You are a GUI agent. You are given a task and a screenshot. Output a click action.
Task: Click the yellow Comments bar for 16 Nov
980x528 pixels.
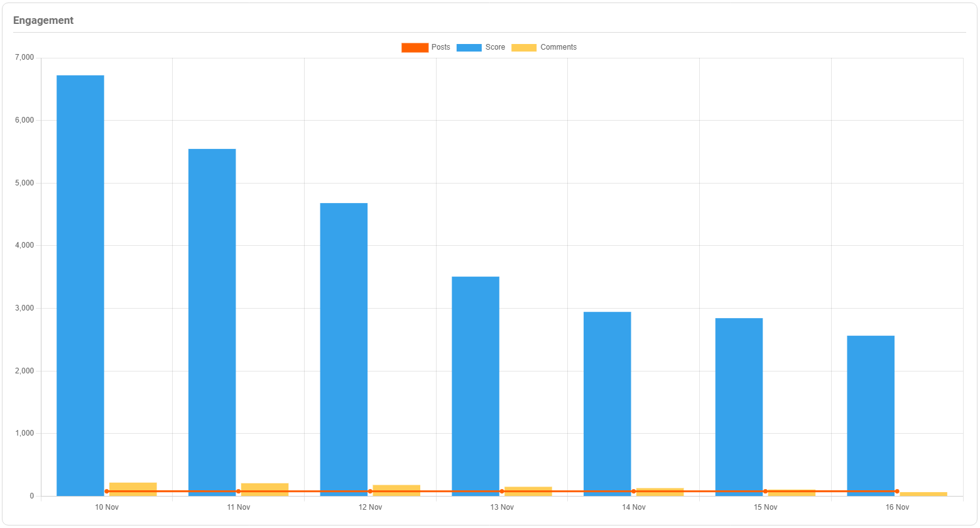click(923, 494)
